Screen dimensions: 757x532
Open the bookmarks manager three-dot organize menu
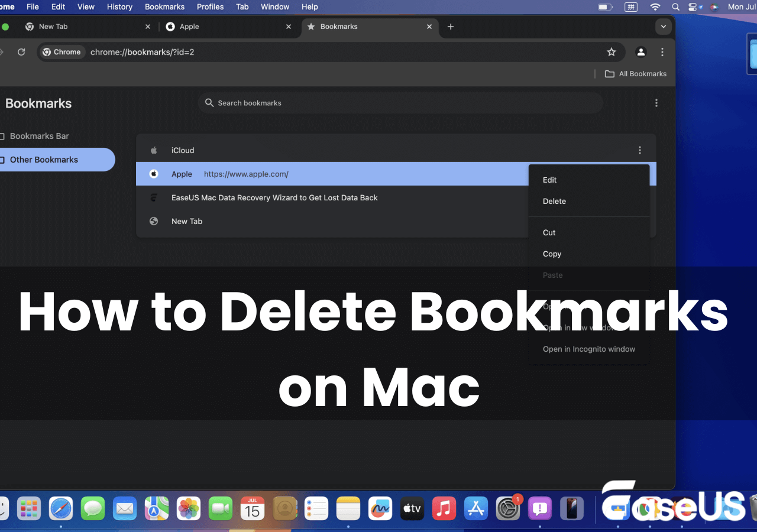tap(656, 103)
